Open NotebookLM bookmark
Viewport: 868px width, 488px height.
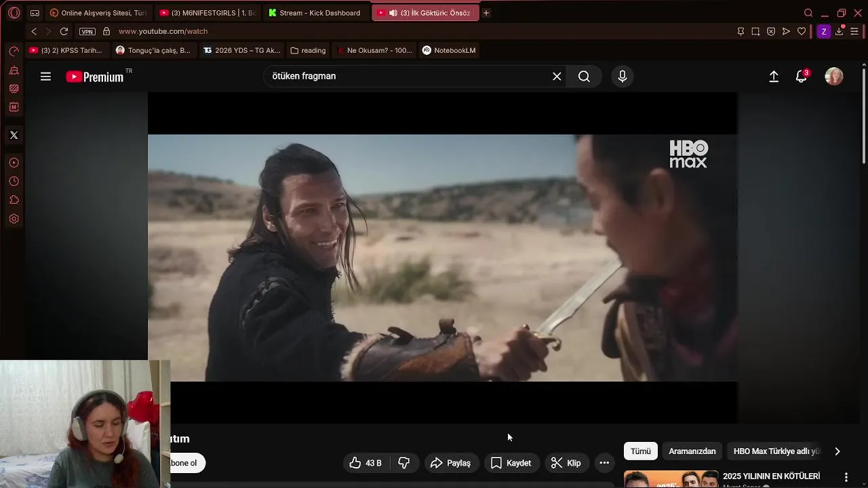point(449,50)
